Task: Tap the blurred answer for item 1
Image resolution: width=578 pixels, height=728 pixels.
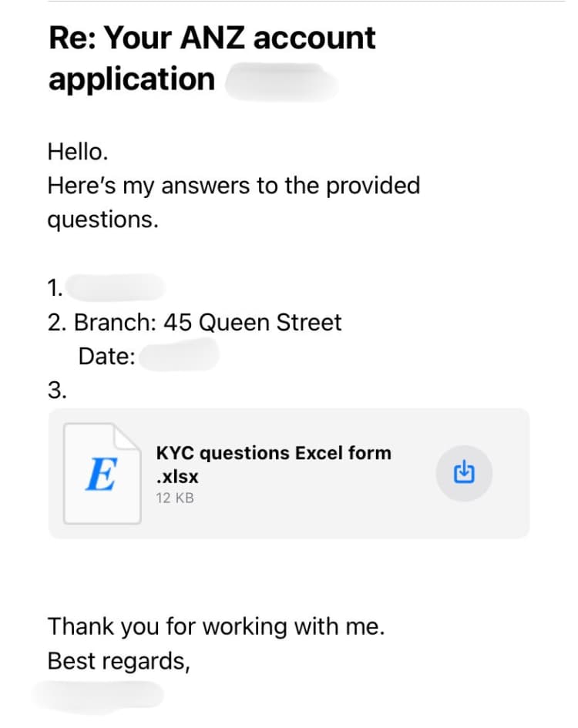Action: (x=116, y=288)
